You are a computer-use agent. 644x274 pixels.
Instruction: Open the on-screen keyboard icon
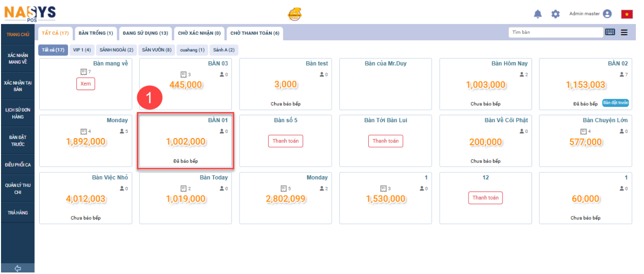point(610,32)
